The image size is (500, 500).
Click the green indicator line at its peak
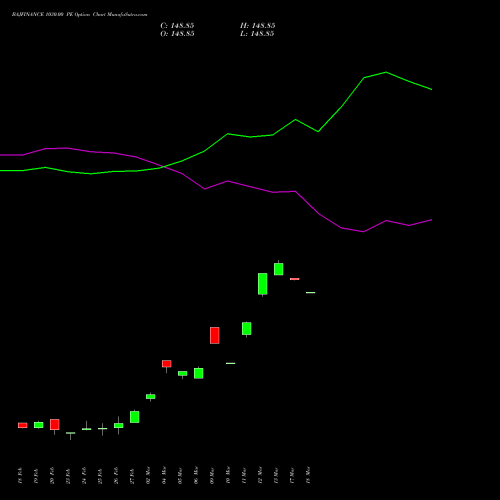386,72
